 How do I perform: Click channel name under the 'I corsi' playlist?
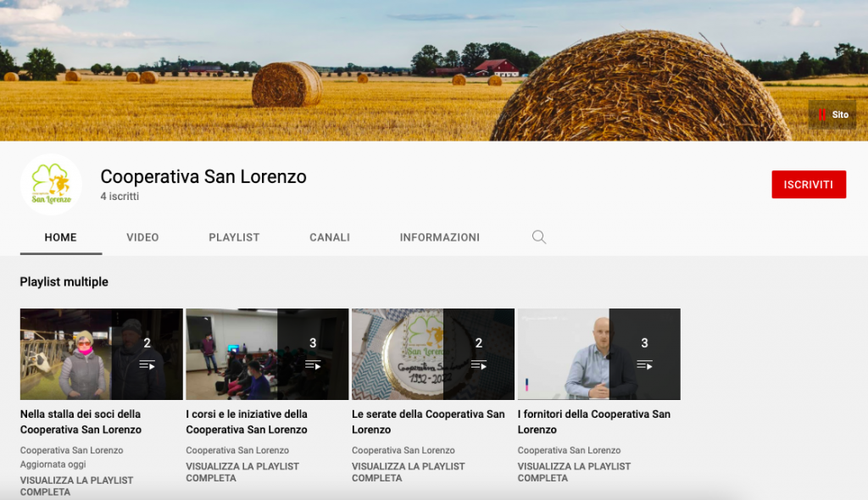[237, 450]
